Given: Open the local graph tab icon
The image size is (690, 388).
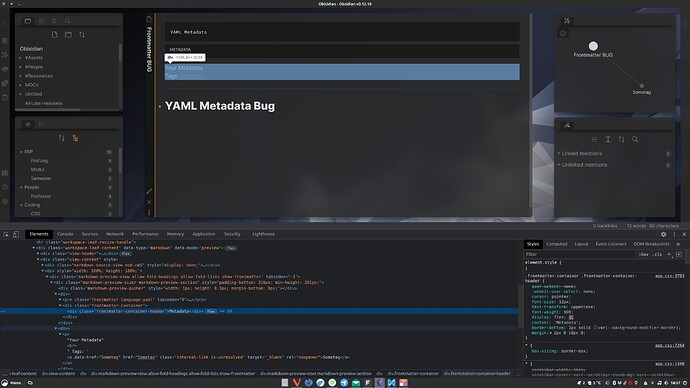Looking at the screenshot, I should coord(567,21).
